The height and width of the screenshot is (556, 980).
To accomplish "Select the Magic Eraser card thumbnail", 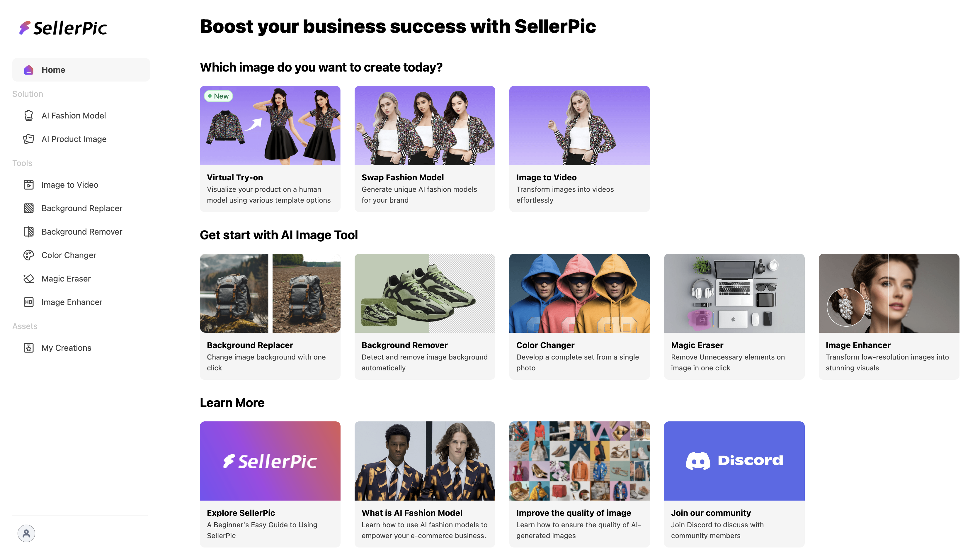I will click(x=734, y=293).
